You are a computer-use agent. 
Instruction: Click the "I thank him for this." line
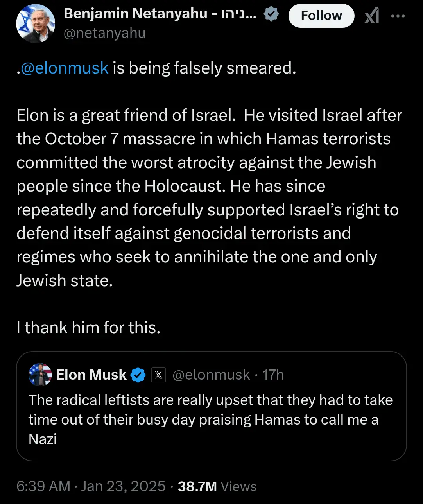[x=89, y=328]
